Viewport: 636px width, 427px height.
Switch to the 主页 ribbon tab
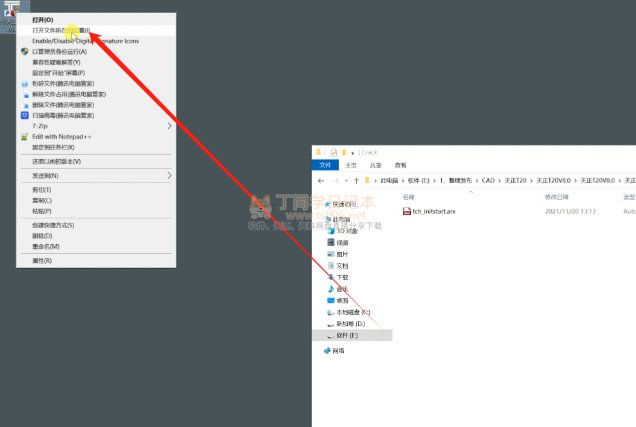[x=351, y=165]
